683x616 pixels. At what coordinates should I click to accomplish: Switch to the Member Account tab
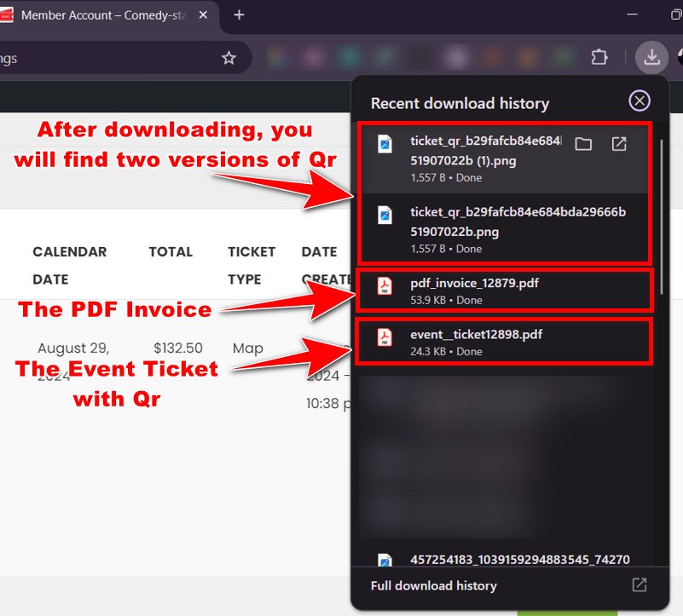click(x=102, y=15)
